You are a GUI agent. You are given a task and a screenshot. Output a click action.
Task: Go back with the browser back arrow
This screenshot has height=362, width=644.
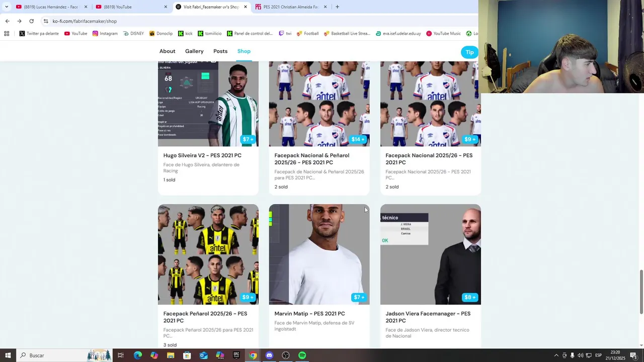(7, 21)
